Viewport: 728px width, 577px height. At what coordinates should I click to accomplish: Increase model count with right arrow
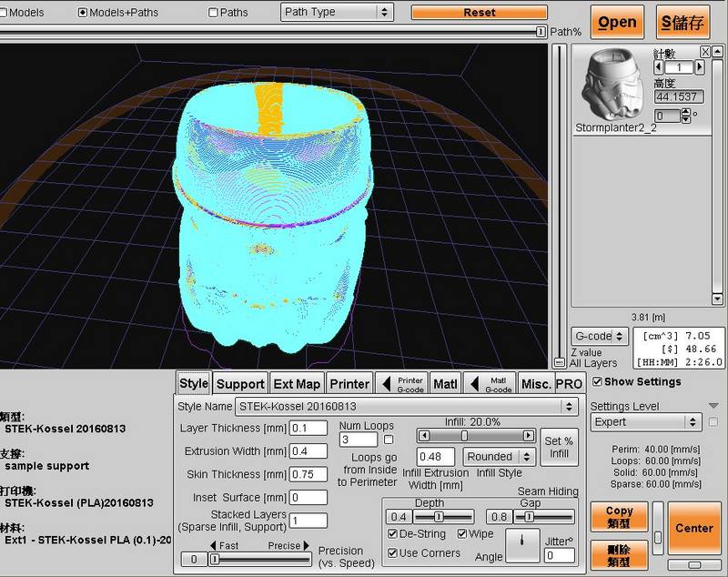tap(699, 67)
